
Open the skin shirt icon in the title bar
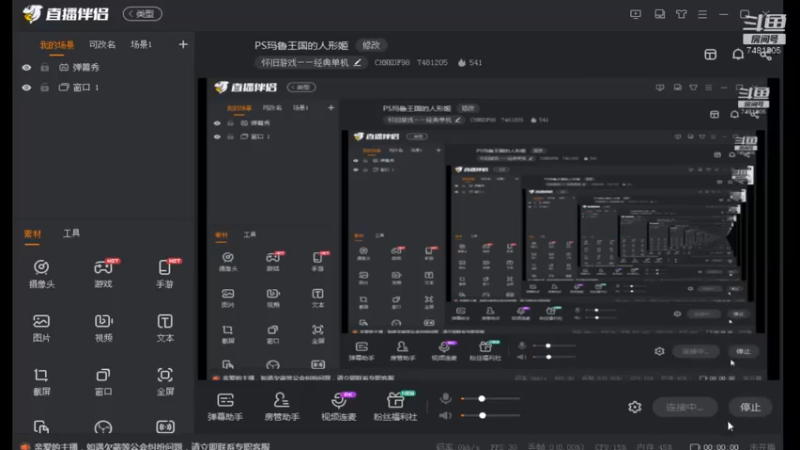[x=681, y=14]
